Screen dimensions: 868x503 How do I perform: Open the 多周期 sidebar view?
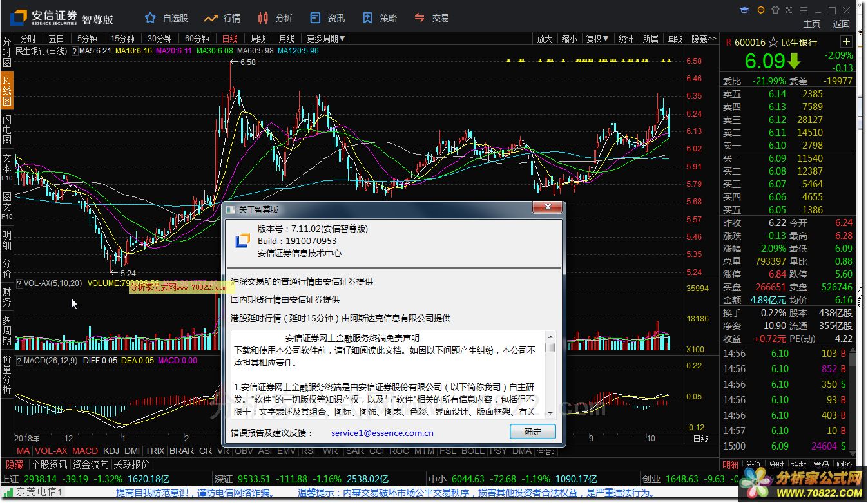pos(6,330)
